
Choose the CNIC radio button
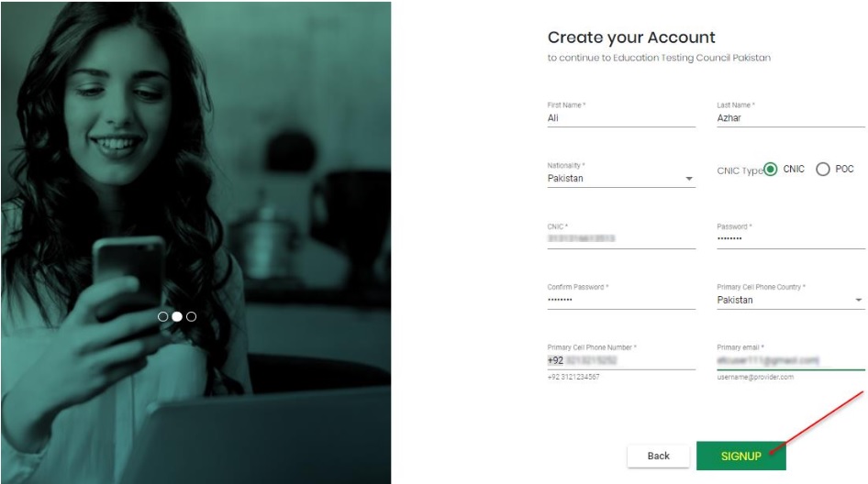pyautogui.click(x=771, y=170)
